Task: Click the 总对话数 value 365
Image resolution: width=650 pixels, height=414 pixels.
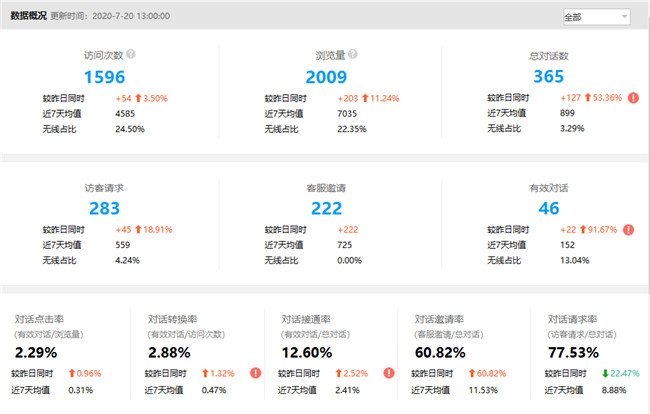Action: tap(548, 77)
